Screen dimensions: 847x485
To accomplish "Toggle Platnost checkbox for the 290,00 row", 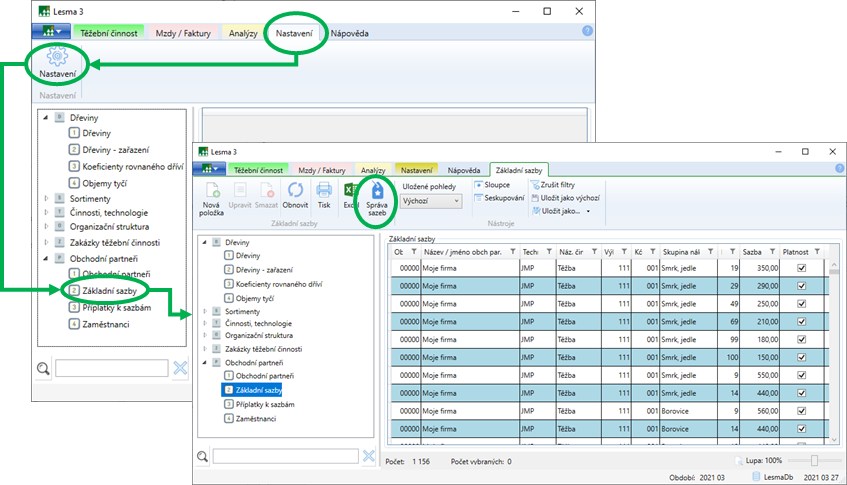I will pyautogui.click(x=801, y=286).
